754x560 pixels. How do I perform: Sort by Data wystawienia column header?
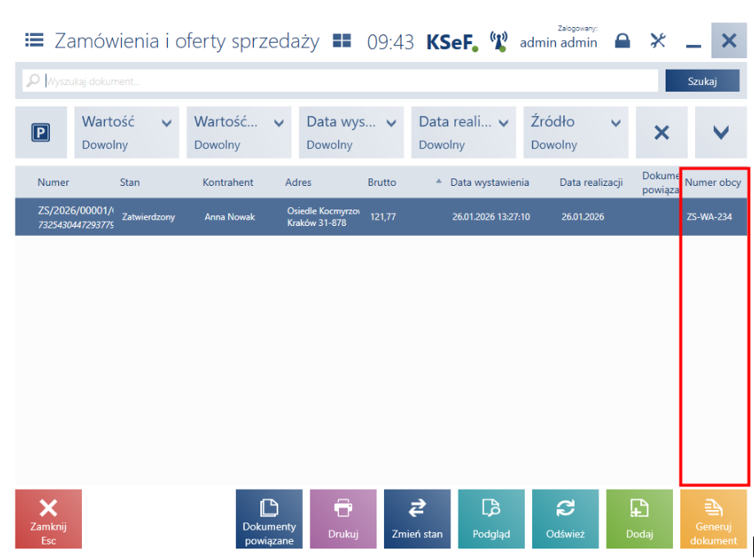[x=490, y=183]
